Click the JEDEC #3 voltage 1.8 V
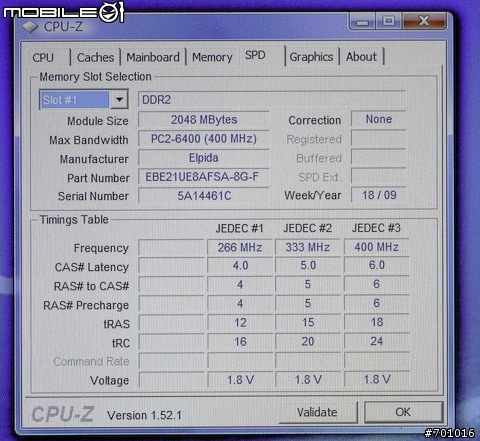The height and width of the screenshot is (441, 480). click(376, 379)
